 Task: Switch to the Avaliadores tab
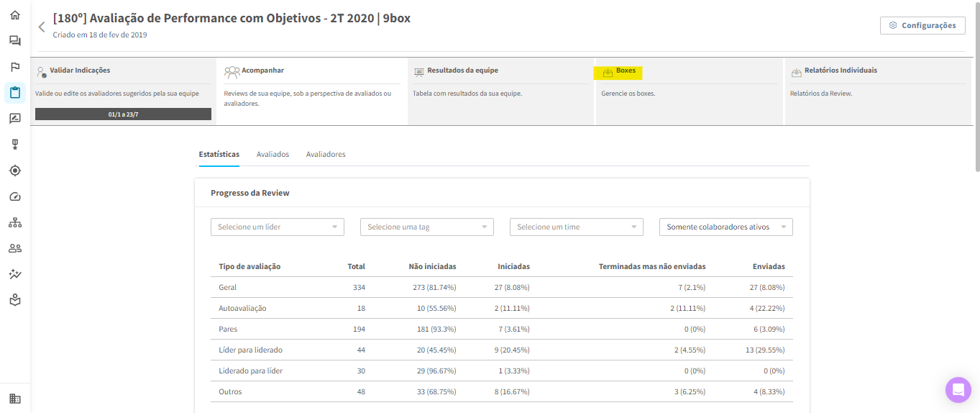[x=326, y=155]
